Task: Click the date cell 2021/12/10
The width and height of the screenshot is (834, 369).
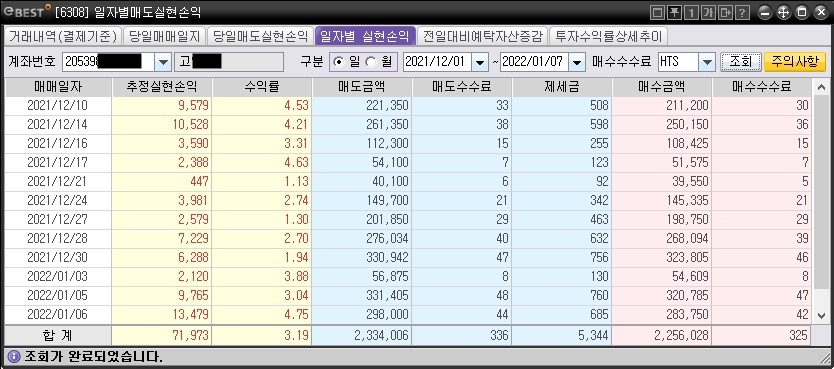Action: [57, 105]
